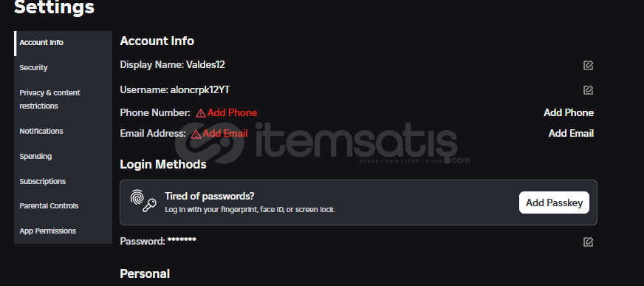Click the red Add Phone link
Image resolution: width=644 pixels, height=286 pixels.
point(232,112)
